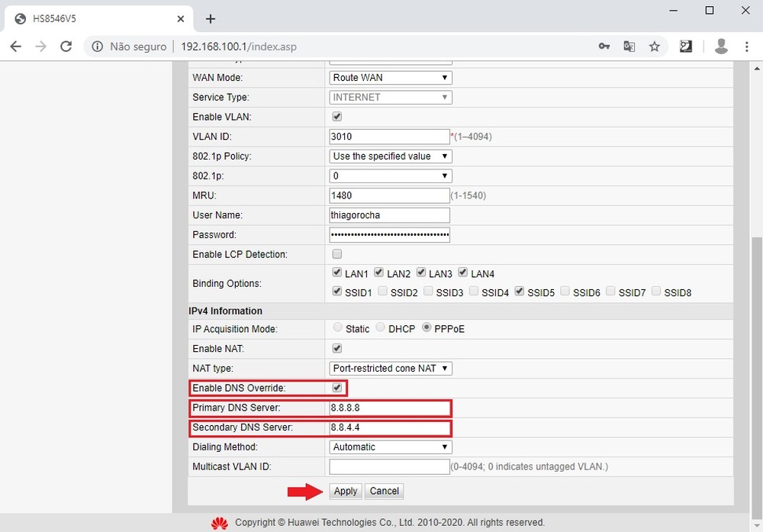Uncheck the LAN4 binding checkbox
The image size is (763, 532).
click(x=463, y=272)
